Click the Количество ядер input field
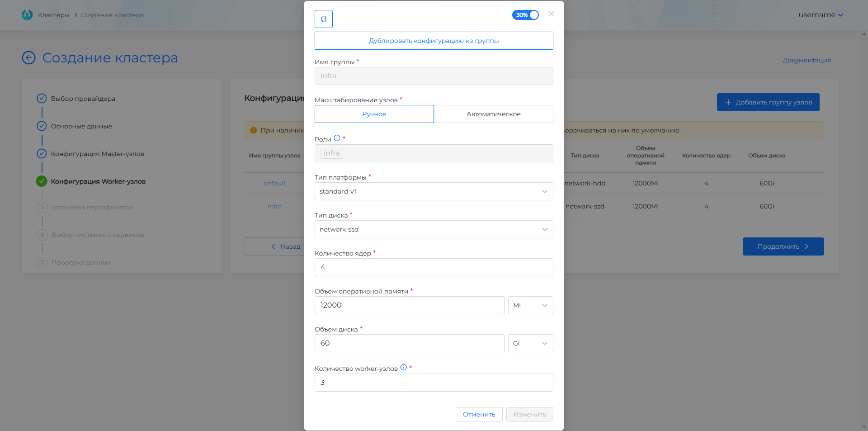 point(434,267)
